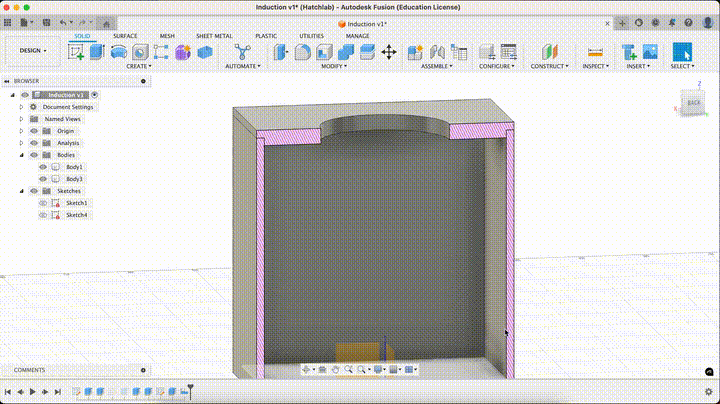Open the INSPECT dropdown menu
The height and width of the screenshot is (404, 720).
pyautogui.click(x=596, y=67)
